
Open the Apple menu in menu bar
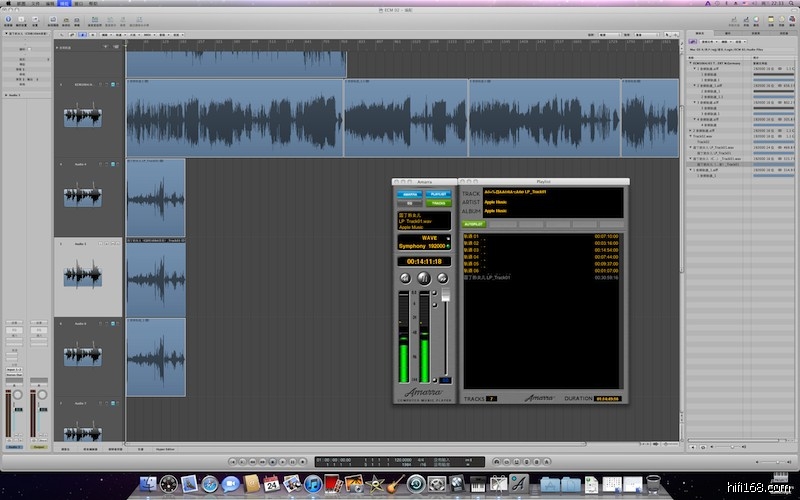point(8,4)
